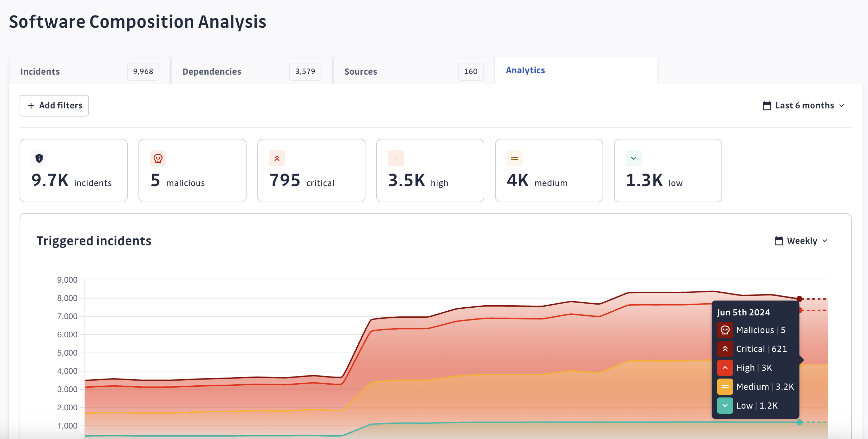Select the 5 malicious card
Screen dimensions: 868x439
point(193,171)
